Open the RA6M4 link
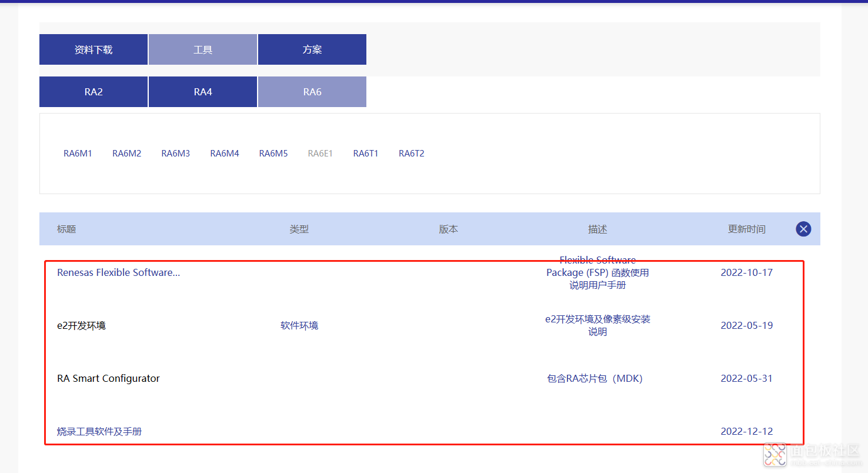Screen dimensions: 868x473 tap(225, 154)
